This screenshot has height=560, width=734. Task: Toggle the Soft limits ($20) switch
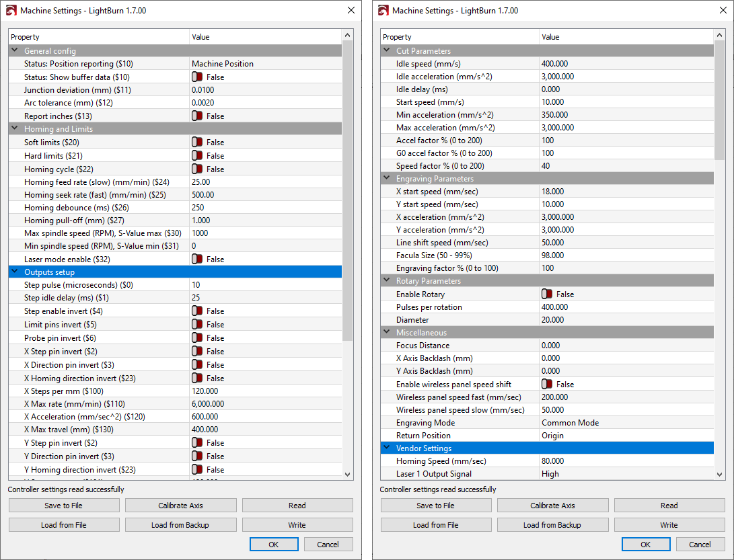click(x=197, y=143)
